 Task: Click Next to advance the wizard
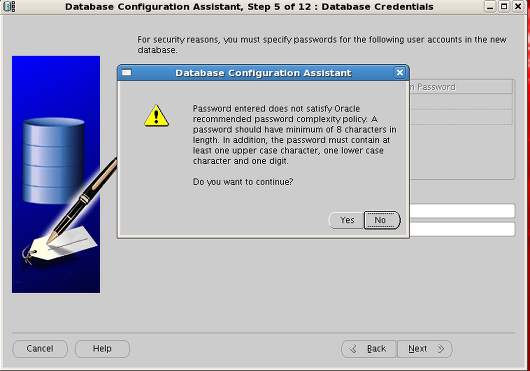(x=425, y=349)
